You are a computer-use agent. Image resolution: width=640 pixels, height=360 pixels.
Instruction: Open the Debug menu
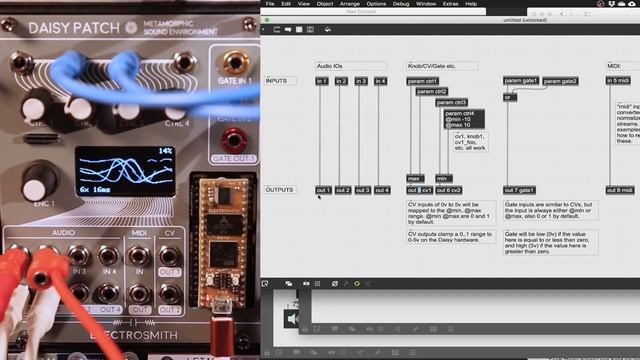(x=401, y=4)
